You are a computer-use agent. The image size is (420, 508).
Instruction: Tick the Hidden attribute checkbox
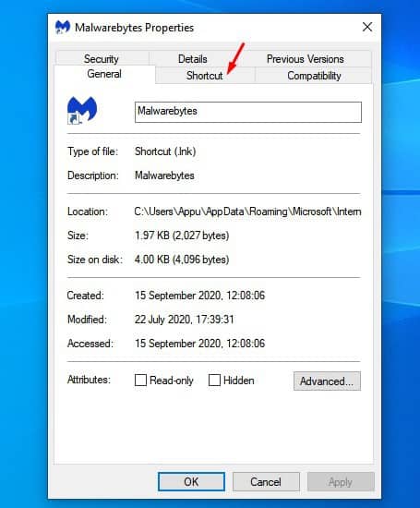tap(214, 380)
